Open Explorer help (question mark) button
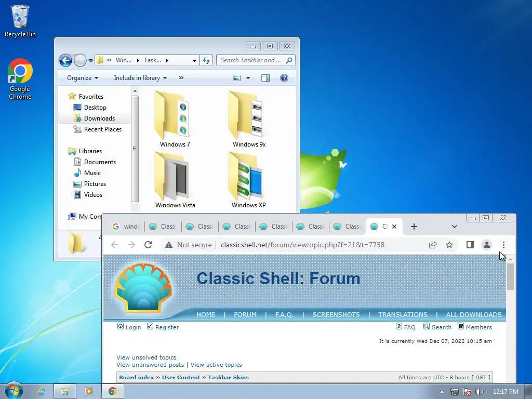 pyautogui.click(x=284, y=78)
